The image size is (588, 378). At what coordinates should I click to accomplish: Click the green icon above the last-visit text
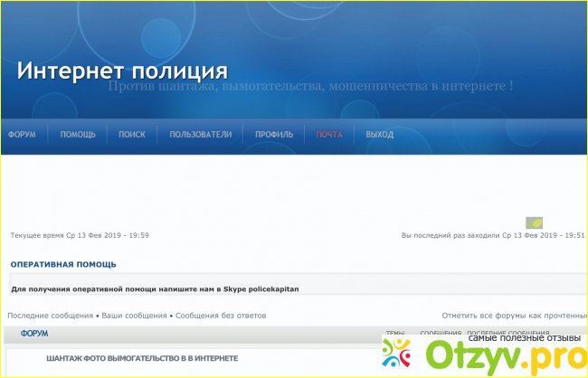coord(534,222)
